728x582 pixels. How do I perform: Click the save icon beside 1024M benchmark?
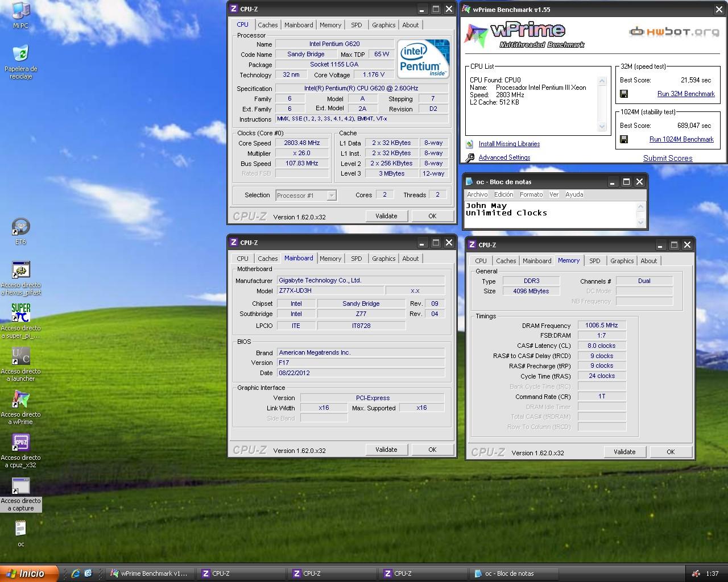point(624,139)
